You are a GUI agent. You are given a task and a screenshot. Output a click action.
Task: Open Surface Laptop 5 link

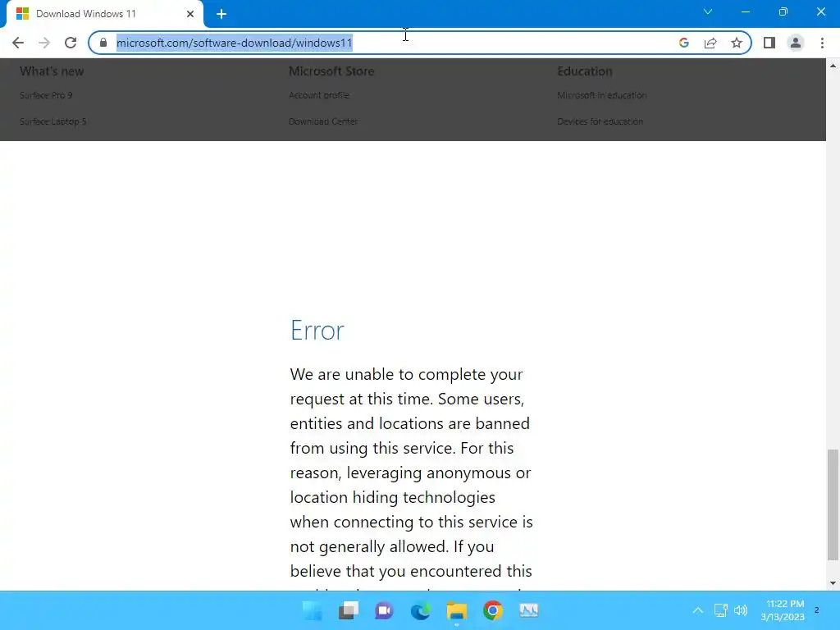53,121
